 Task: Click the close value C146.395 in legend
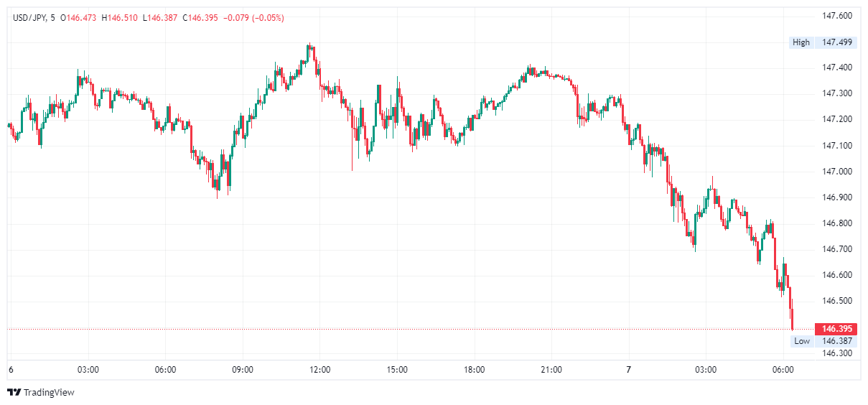[203, 17]
